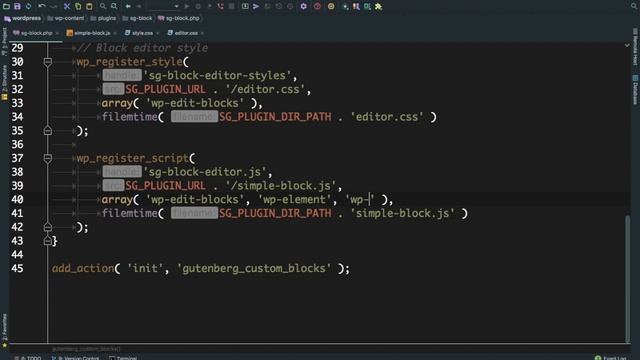Open the Database panel on right edge

(x=635, y=90)
